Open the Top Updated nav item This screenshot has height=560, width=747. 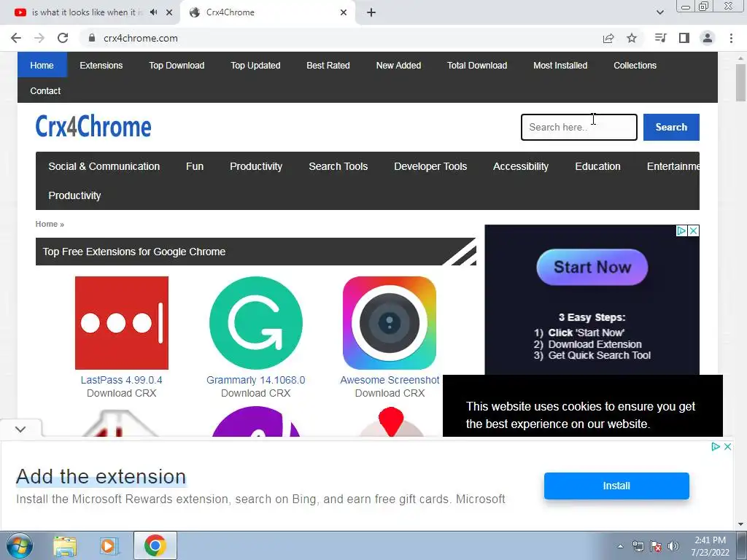pos(255,65)
